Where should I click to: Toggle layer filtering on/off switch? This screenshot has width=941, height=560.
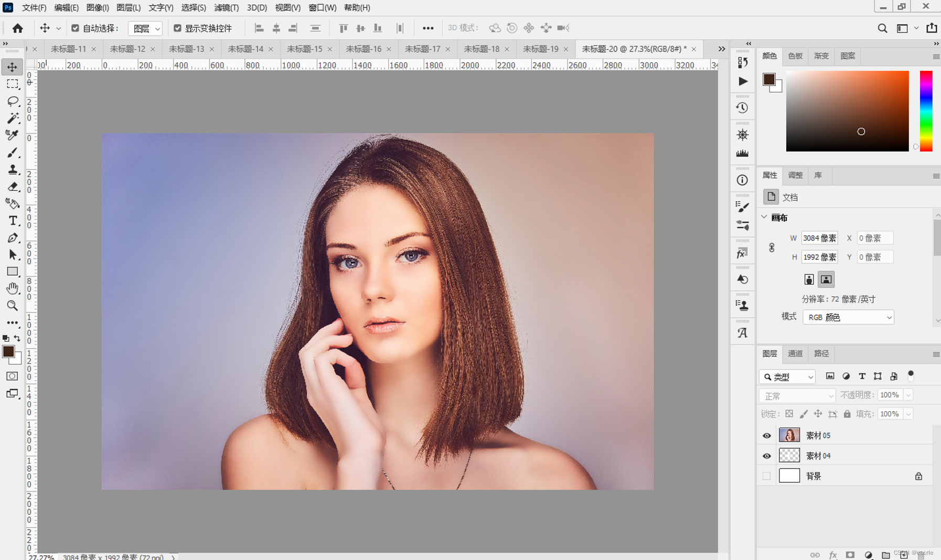pos(911,375)
